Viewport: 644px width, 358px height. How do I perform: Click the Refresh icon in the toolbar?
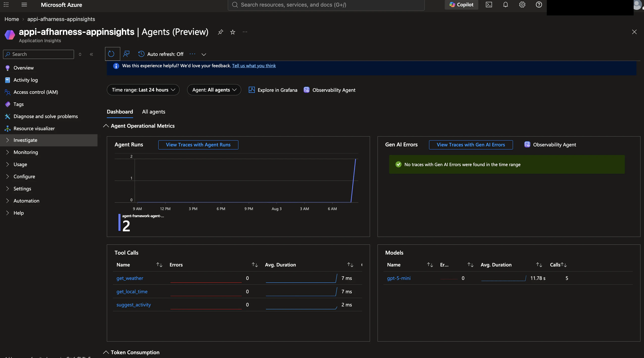(x=111, y=54)
